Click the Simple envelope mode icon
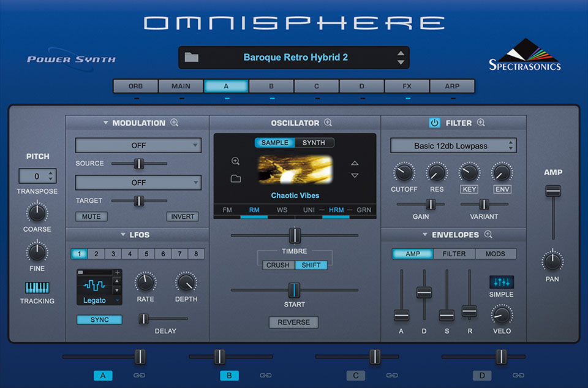The image size is (588, 388). pos(502,282)
